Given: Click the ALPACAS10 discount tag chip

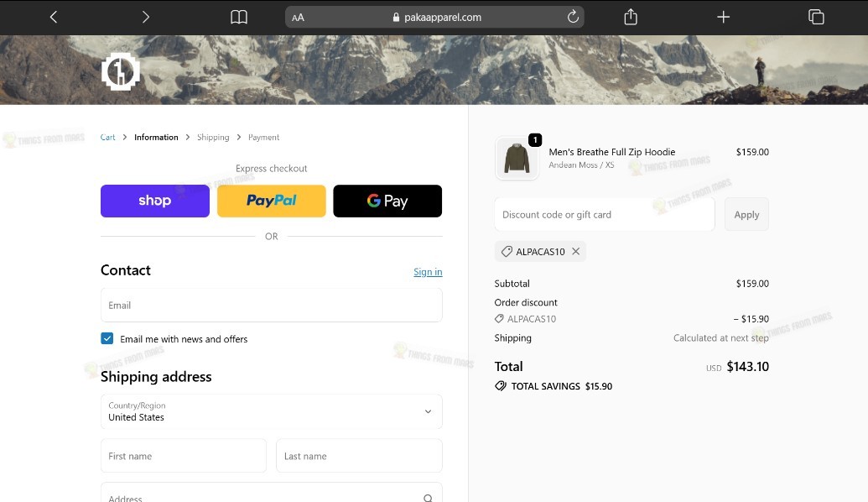Looking at the screenshot, I should click(540, 252).
